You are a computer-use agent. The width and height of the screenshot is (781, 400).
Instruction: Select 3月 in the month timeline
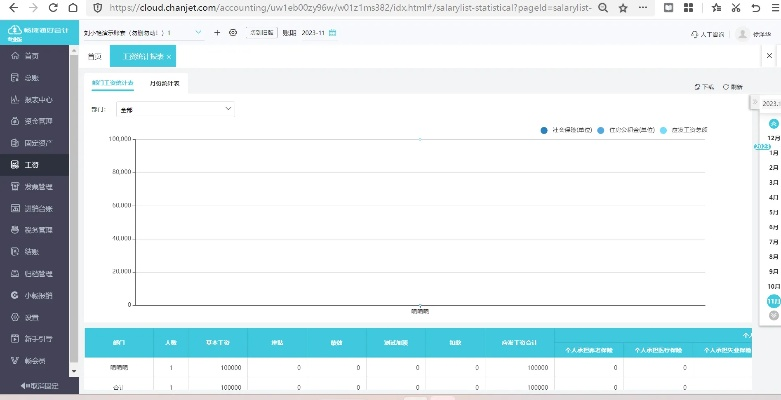pyautogui.click(x=773, y=183)
